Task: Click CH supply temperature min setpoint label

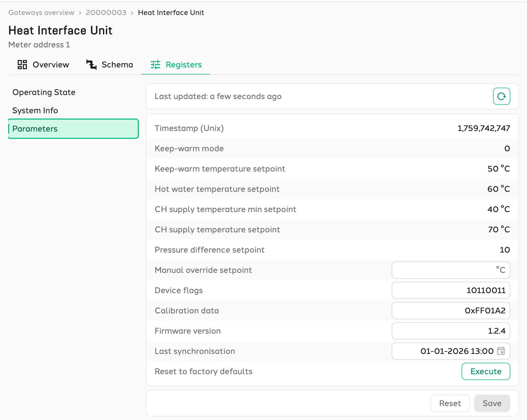Action: click(x=225, y=209)
